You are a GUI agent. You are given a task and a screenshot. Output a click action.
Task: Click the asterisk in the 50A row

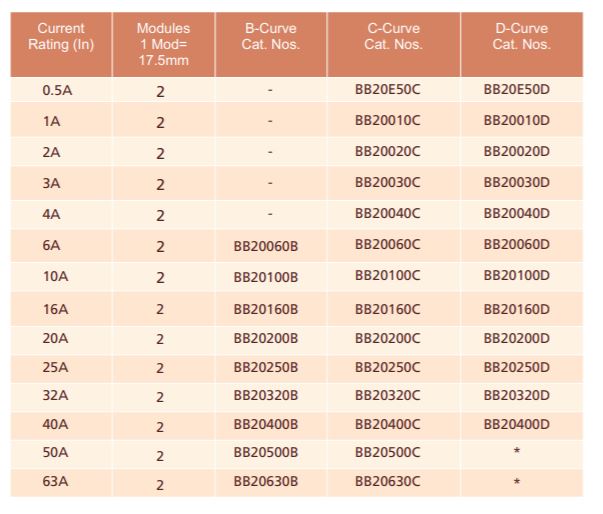tap(517, 454)
